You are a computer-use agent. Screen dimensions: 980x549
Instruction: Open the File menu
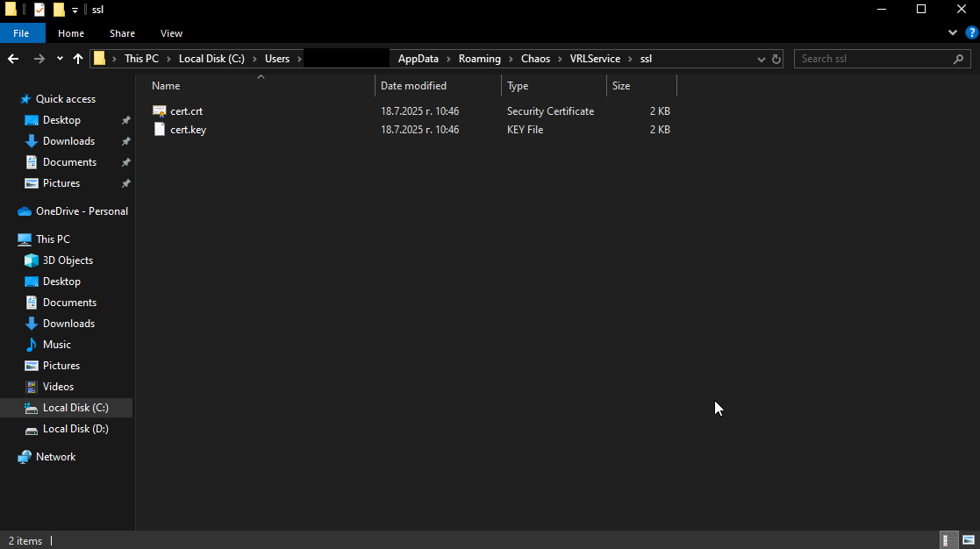coord(21,32)
